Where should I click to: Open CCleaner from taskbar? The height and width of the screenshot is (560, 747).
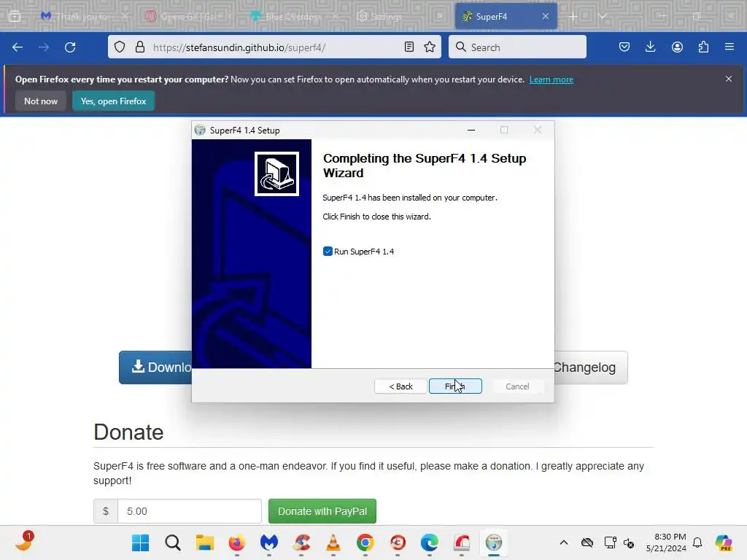pos(301,542)
